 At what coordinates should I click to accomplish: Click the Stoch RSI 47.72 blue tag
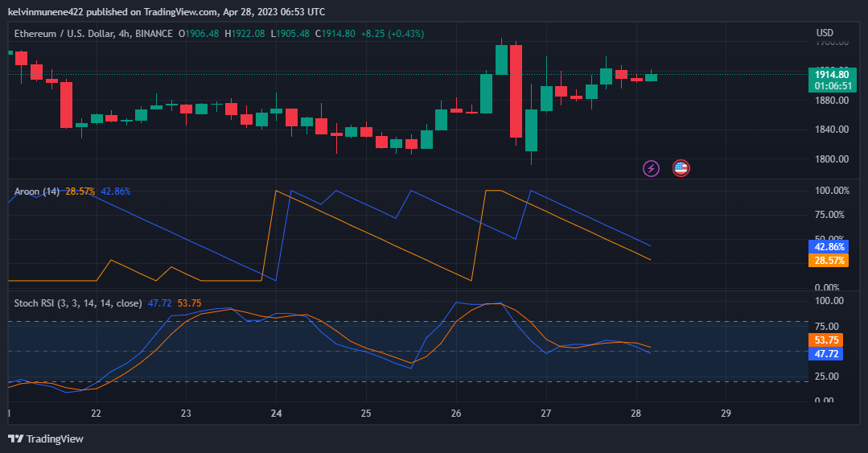826,354
